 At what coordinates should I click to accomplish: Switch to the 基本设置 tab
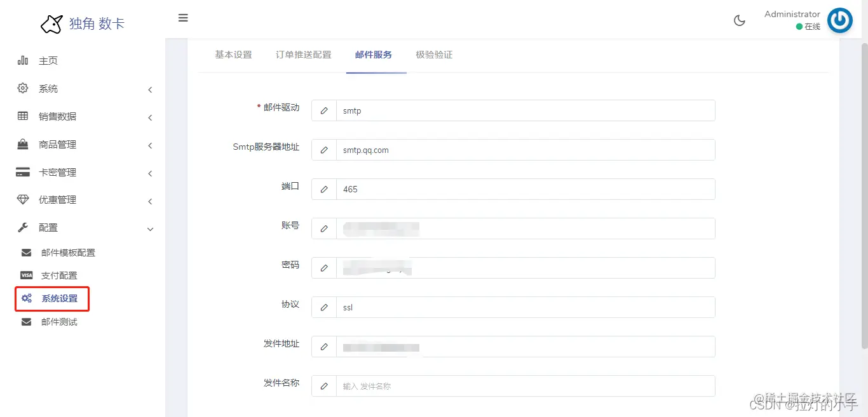(x=233, y=55)
